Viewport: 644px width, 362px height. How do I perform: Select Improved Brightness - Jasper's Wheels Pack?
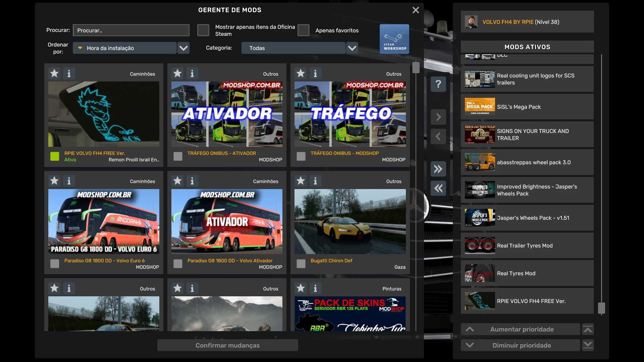tap(527, 190)
